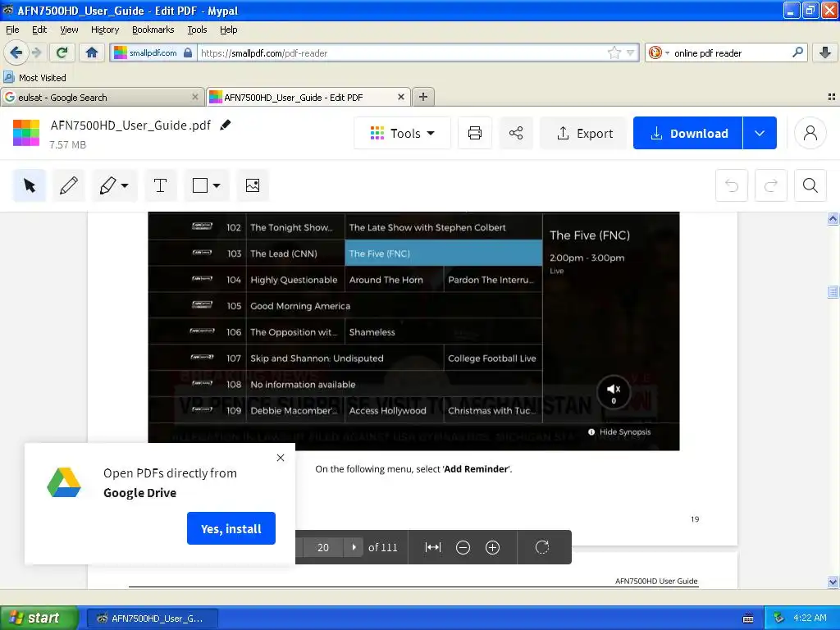
Task: Click the print icon
Action: 475,133
